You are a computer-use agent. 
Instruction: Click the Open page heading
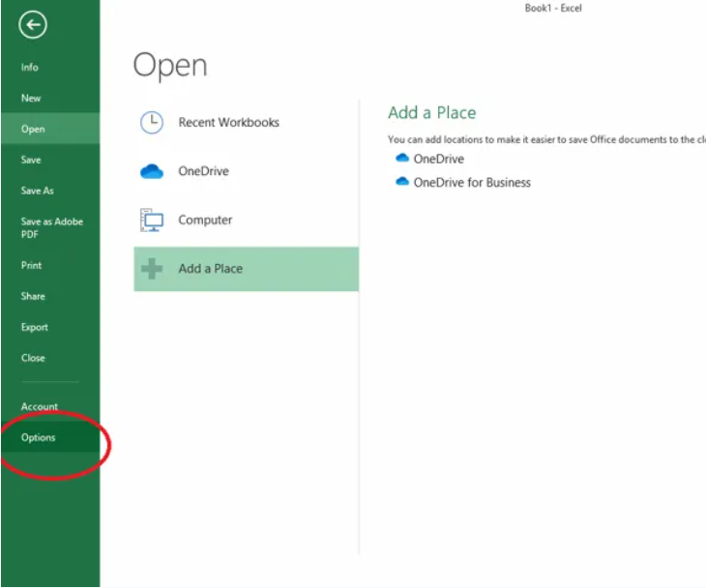point(170,66)
